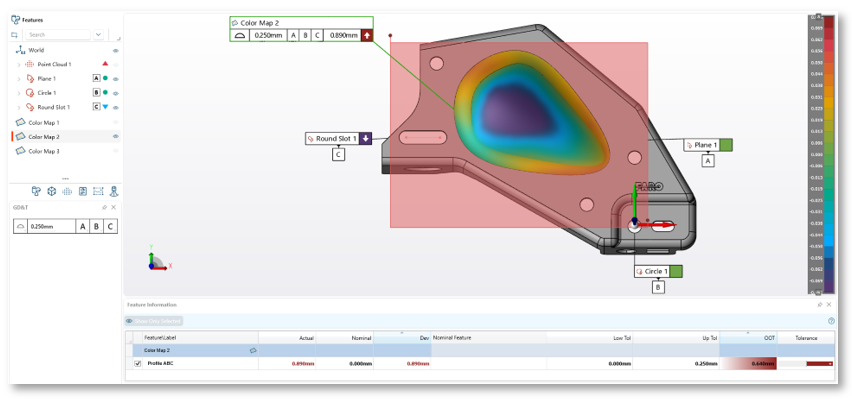Click the green status swatch on Circle 1 callout

(676, 271)
